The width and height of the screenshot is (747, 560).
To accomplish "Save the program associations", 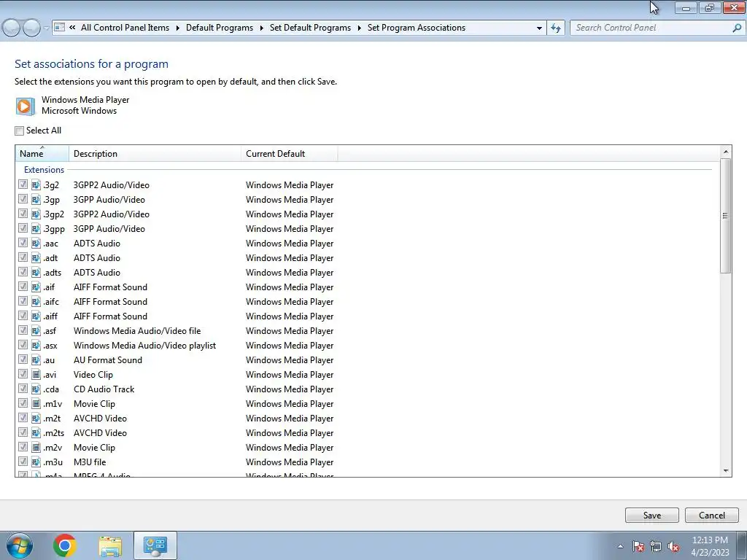I will pyautogui.click(x=651, y=516).
